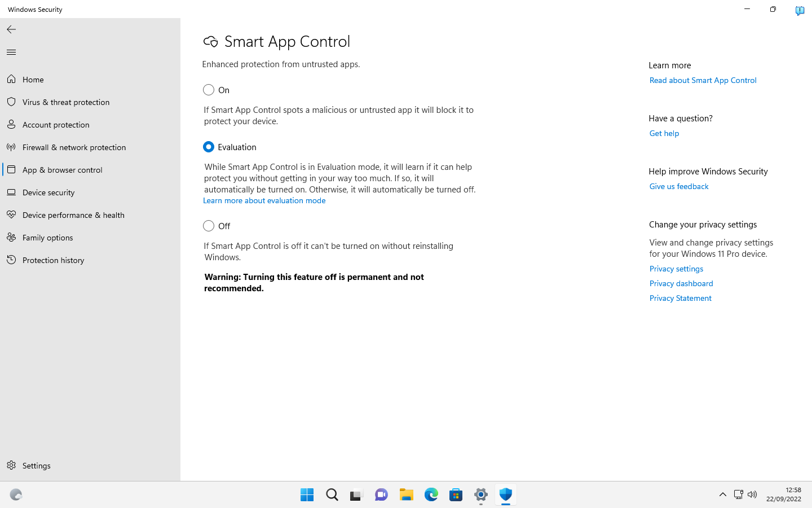The image size is (812, 508).
Task: Click the clock and date in taskbar
Action: point(784,494)
